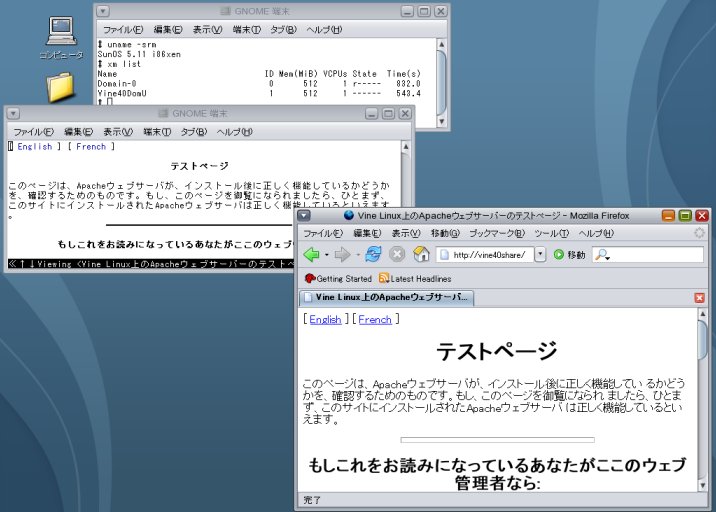The width and height of the screenshot is (716, 512).
Task: Open Firefox 編集(E) menu
Action: (367, 233)
